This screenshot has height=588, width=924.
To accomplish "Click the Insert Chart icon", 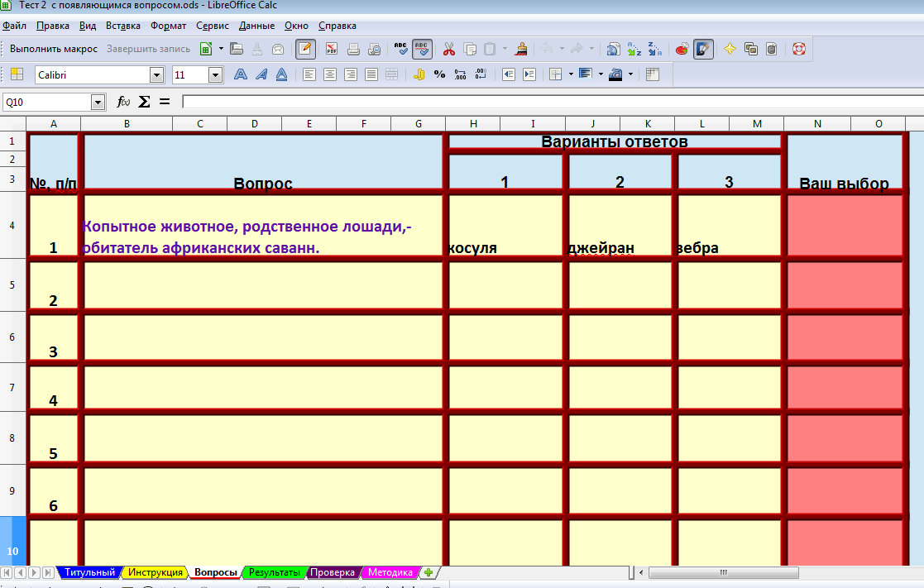I will pyautogui.click(x=682, y=49).
